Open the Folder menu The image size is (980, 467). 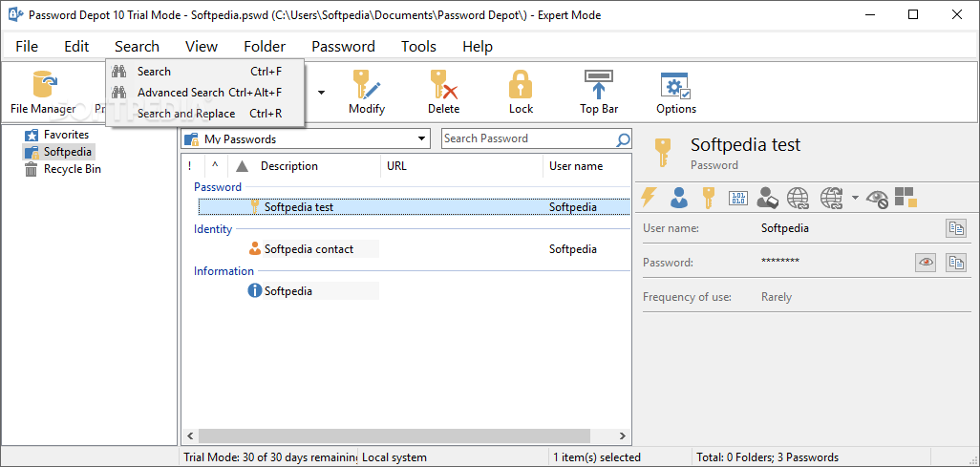[x=265, y=46]
